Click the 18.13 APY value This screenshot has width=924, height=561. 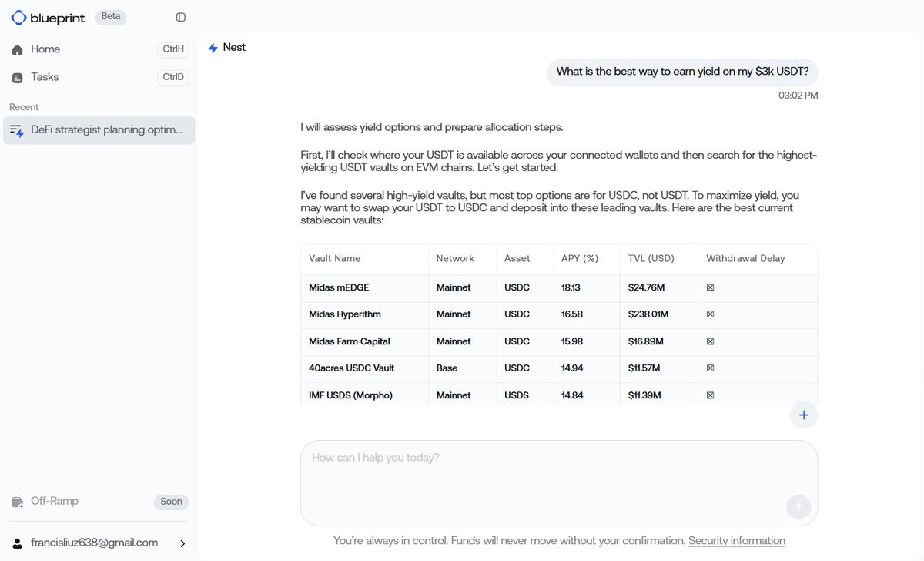pos(571,287)
